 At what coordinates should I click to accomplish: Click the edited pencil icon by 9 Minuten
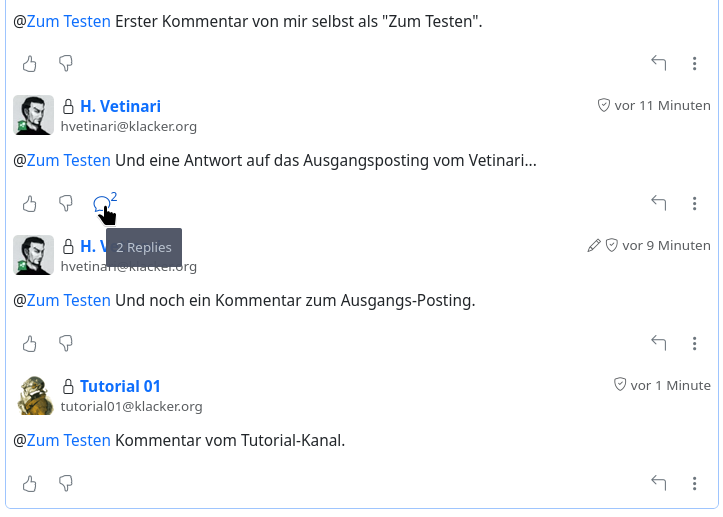(x=594, y=246)
